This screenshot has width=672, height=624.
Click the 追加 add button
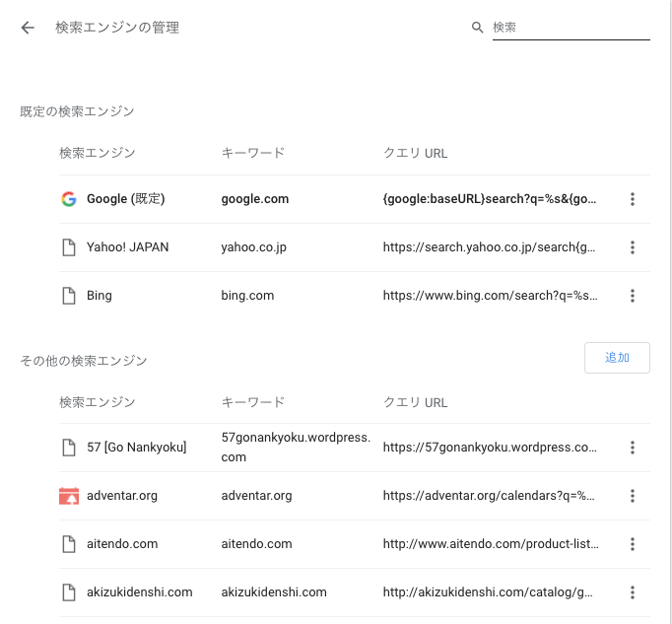[x=617, y=358]
